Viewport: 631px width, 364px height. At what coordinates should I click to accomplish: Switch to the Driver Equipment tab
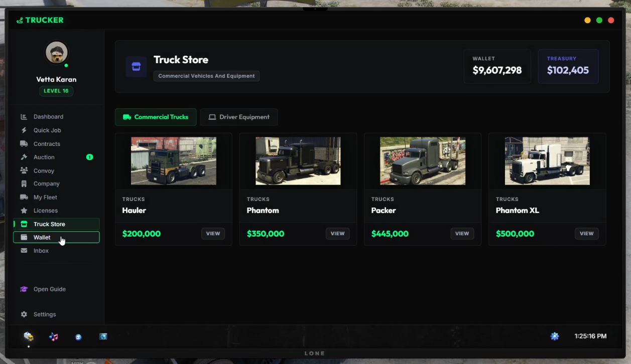[x=239, y=117]
